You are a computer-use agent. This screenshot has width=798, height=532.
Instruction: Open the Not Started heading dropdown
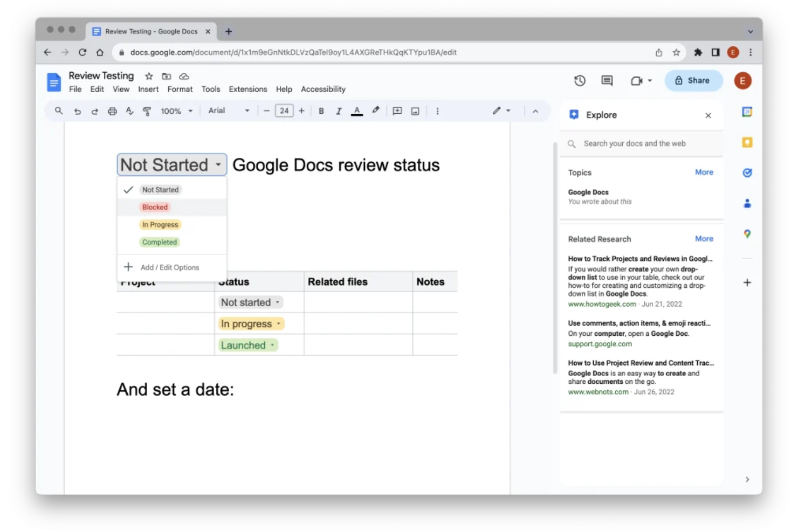[172, 165]
